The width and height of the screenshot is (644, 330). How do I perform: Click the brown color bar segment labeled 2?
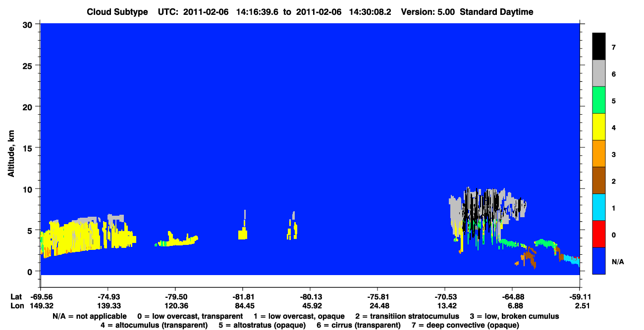[599, 181]
